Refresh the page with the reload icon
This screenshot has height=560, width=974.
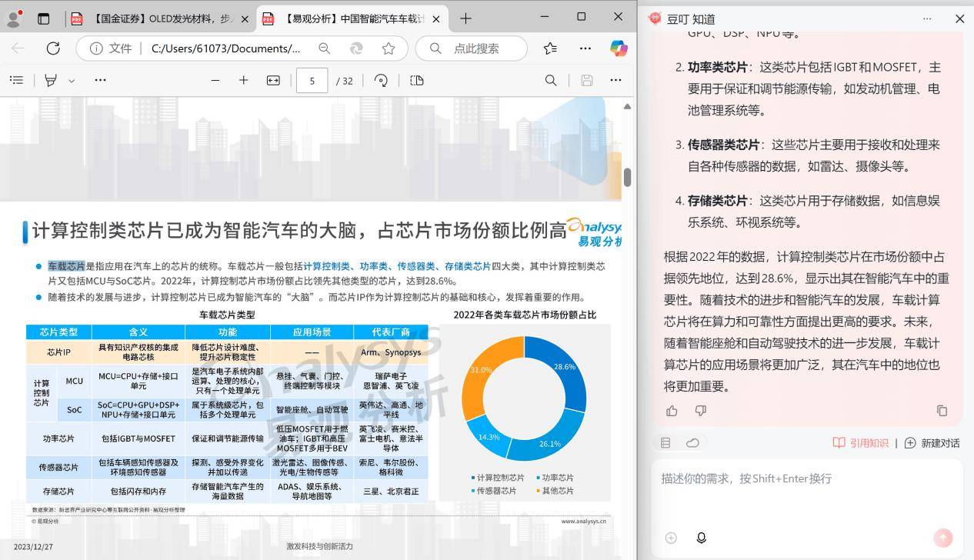click(x=53, y=48)
